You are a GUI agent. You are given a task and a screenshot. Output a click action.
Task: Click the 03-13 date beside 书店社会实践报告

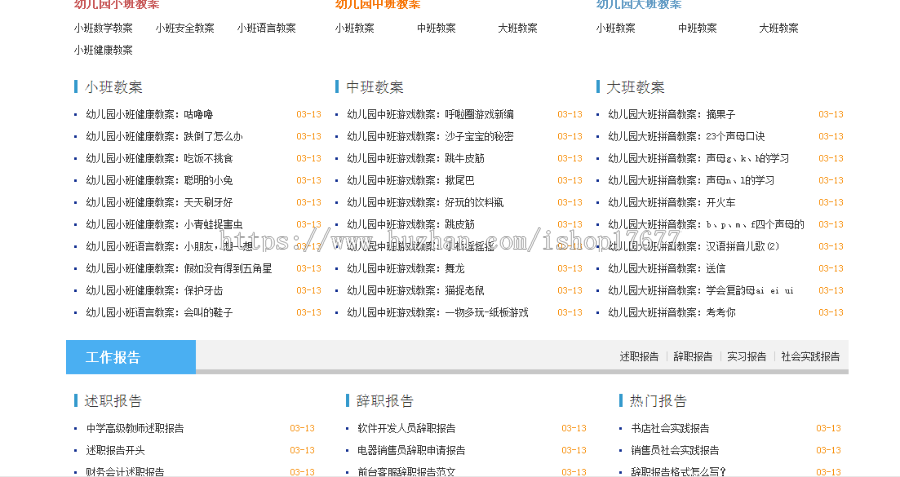[x=829, y=428]
